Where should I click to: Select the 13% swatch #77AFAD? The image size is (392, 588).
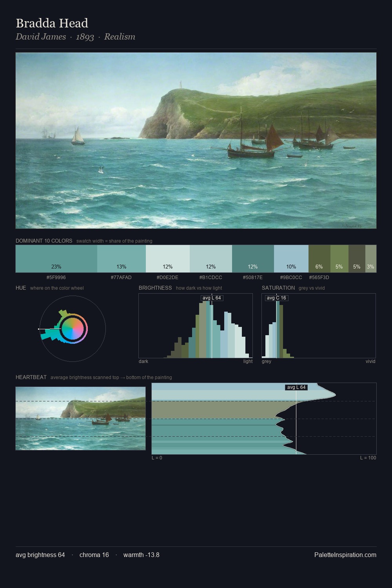tap(122, 259)
